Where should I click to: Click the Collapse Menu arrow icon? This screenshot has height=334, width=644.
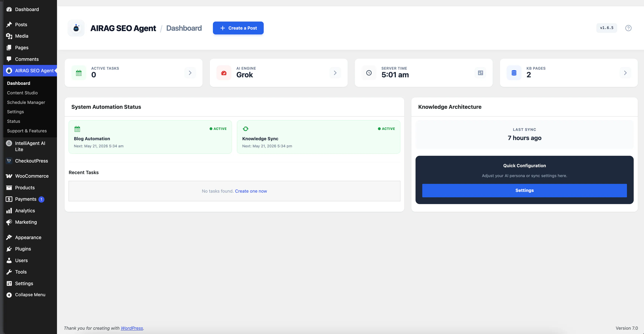pyautogui.click(x=9, y=295)
